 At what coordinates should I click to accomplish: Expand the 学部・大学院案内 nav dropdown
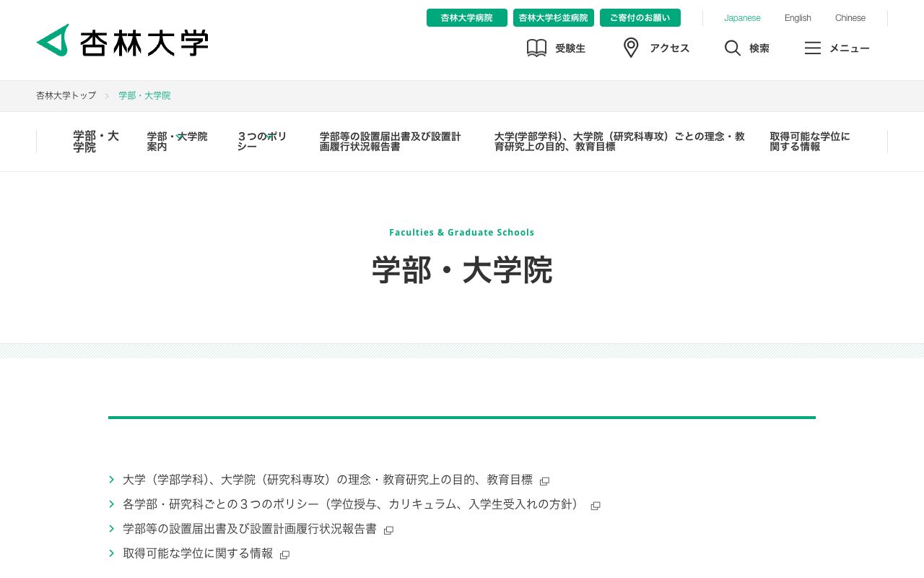[177, 142]
